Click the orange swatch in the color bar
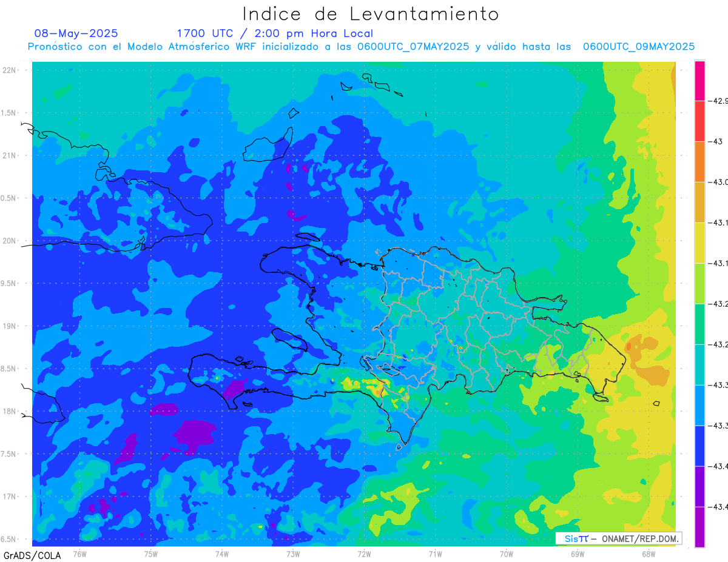Image resolution: width=728 pixels, height=562 pixels. (699, 162)
